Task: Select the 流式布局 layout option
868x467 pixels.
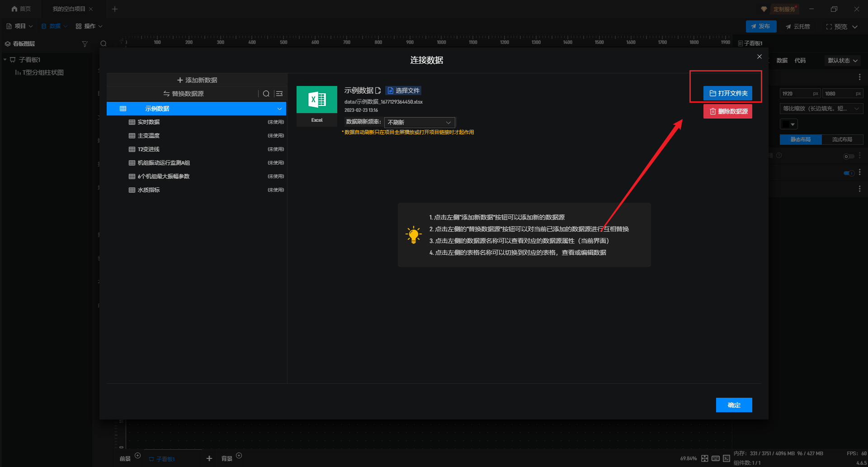Action: click(x=842, y=139)
